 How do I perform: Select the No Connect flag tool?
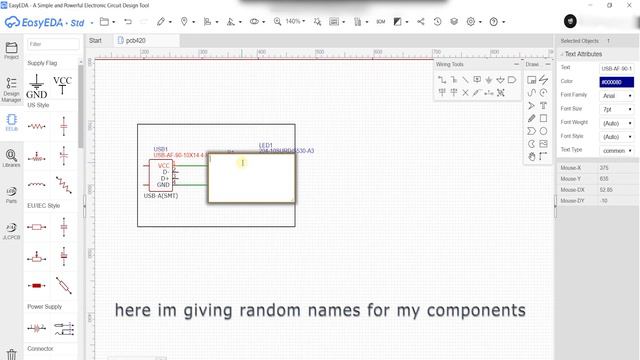click(x=465, y=93)
